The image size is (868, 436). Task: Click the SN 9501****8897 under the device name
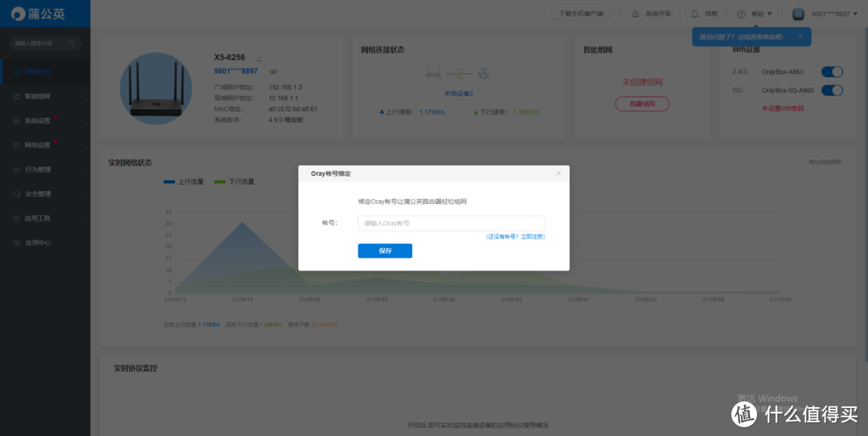pos(235,71)
